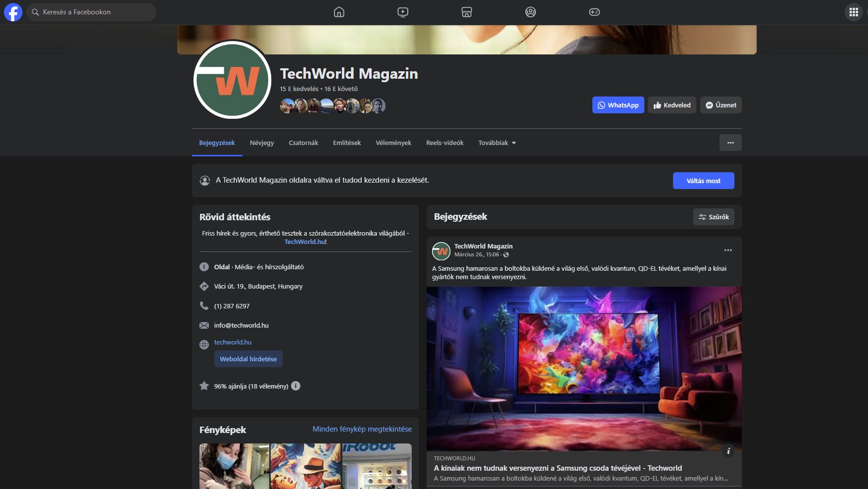Open the Groups icon in top bar
Viewport: 868px width, 489px height.
click(530, 12)
